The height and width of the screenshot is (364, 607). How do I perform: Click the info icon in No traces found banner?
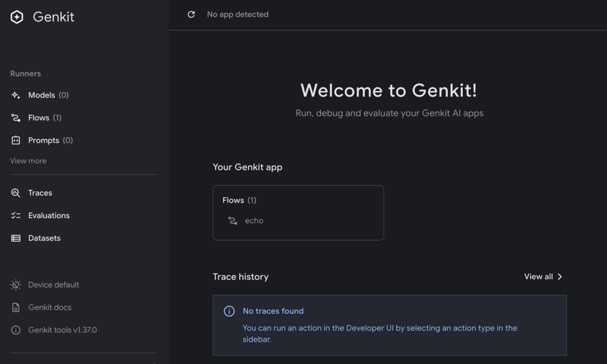[x=229, y=311]
